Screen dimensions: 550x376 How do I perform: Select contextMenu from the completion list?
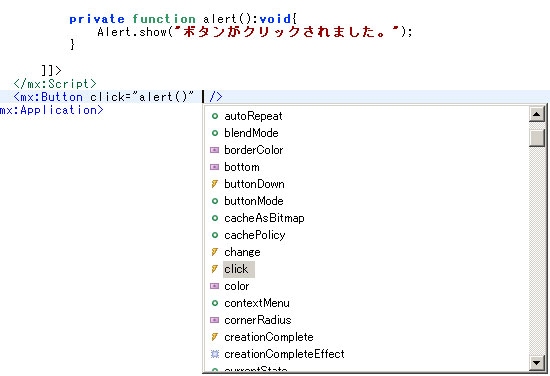257,303
